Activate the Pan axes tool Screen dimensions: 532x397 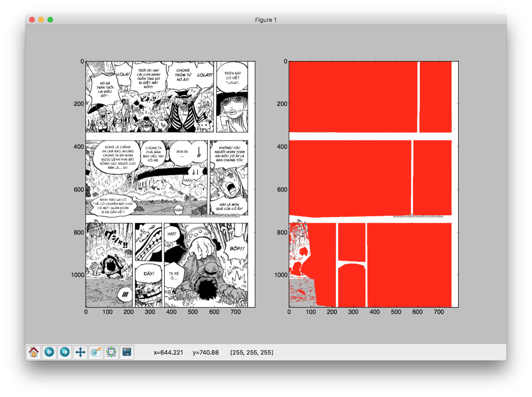point(80,352)
